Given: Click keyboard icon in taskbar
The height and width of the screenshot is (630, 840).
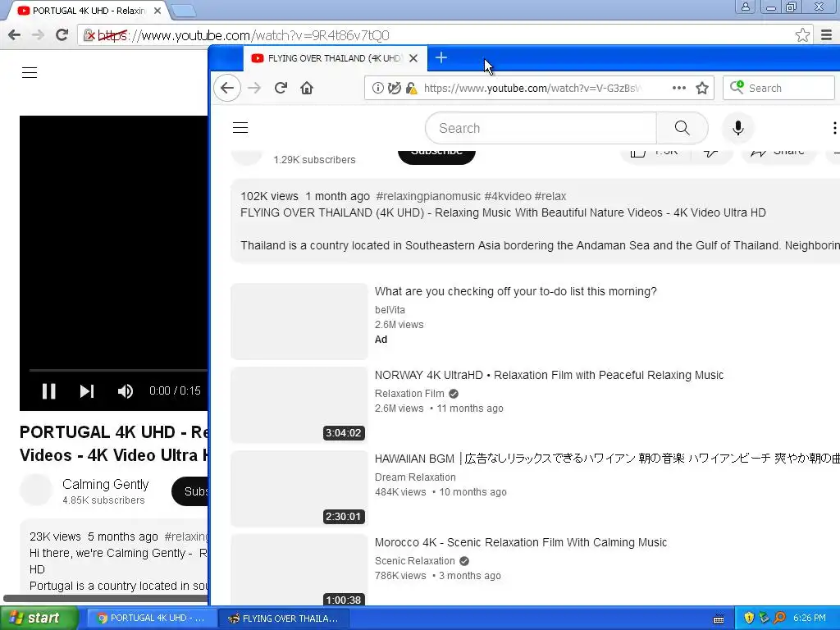Looking at the screenshot, I should pos(719,619).
